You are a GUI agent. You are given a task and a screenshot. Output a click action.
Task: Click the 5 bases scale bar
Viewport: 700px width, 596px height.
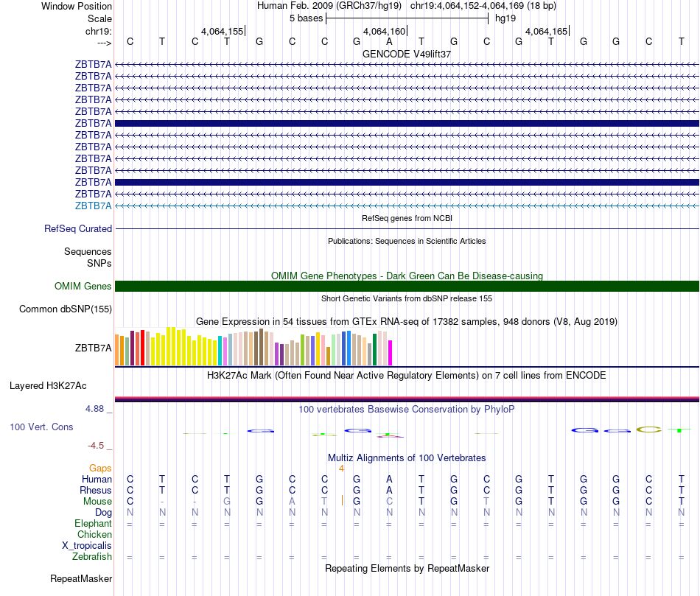[x=407, y=18]
